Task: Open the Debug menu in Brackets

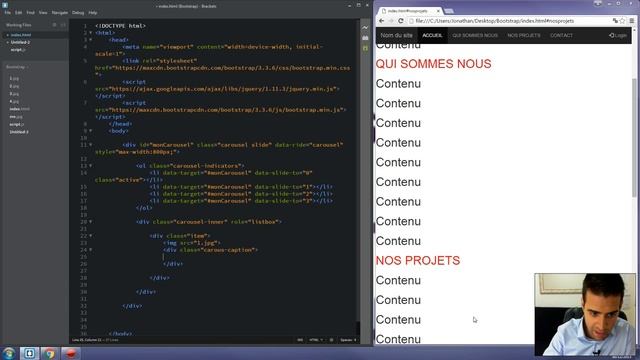Action: pyautogui.click(x=78, y=13)
